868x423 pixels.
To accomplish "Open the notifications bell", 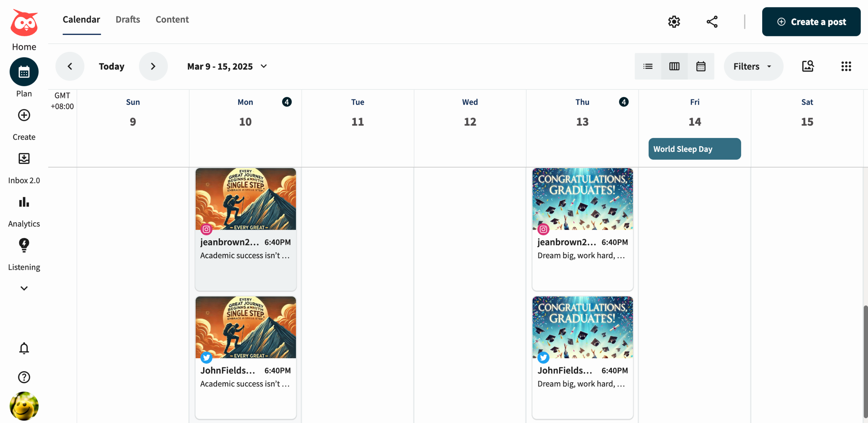I will coord(24,348).
